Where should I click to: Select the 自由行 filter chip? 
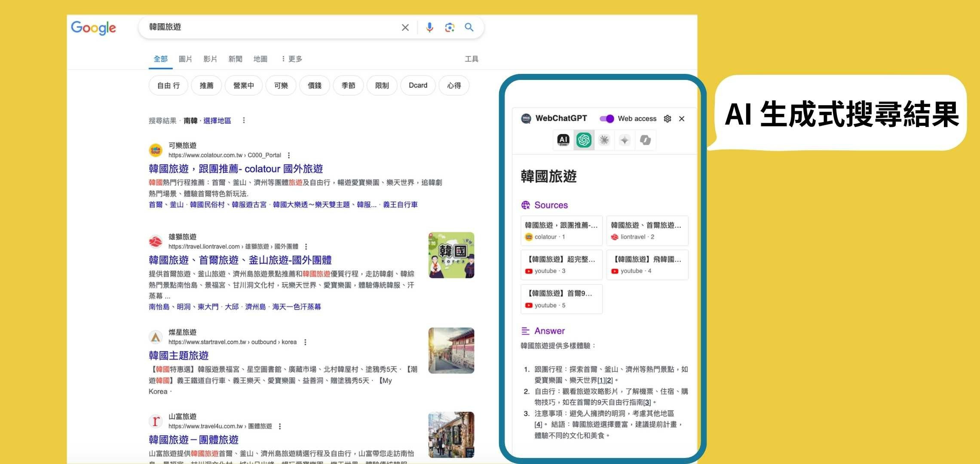[168, 85]
